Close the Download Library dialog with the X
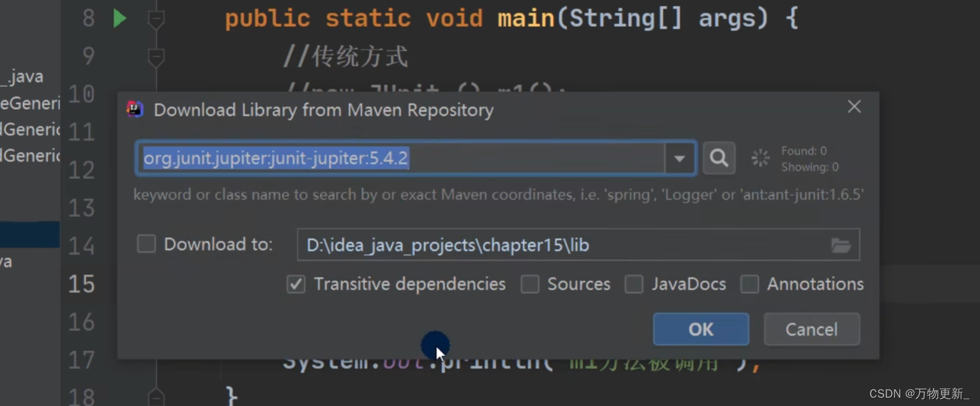The width and height of the screenshot is (980, 406). [x=854, y=107]
